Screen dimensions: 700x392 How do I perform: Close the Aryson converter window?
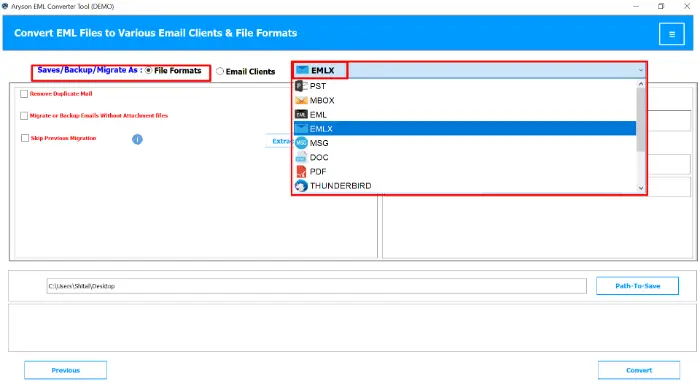pyautogui.click(x=687, y=6)
